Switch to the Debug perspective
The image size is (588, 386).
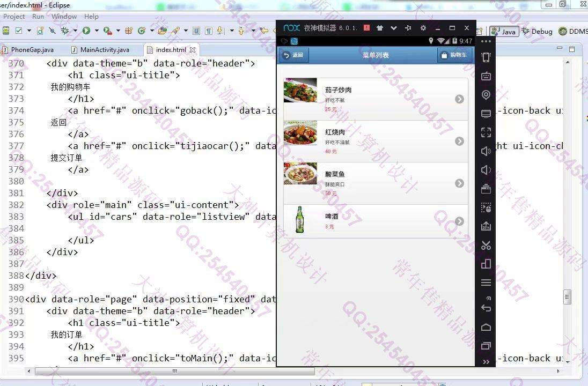point(537,32)
